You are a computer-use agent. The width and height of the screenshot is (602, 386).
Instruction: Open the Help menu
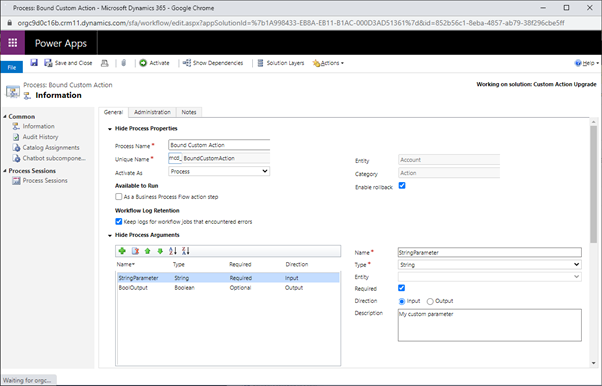tap(587, 63)
